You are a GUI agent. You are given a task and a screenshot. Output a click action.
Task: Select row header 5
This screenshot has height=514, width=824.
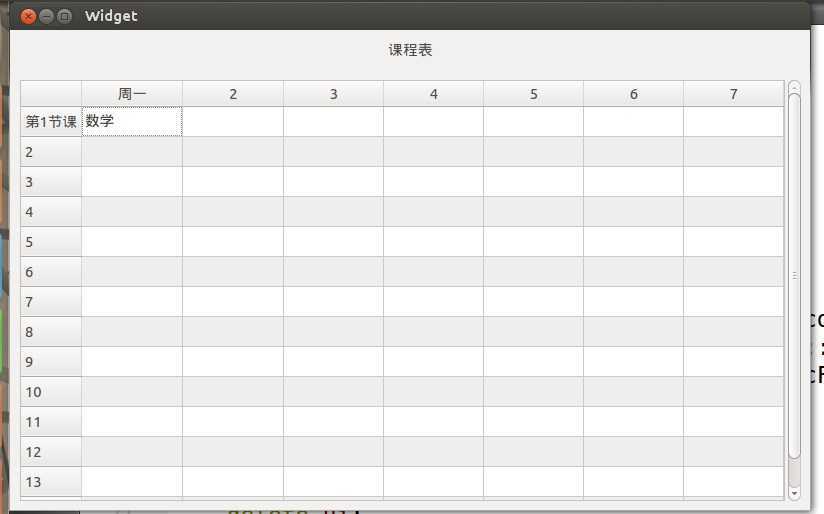click(x=51, y=242)
